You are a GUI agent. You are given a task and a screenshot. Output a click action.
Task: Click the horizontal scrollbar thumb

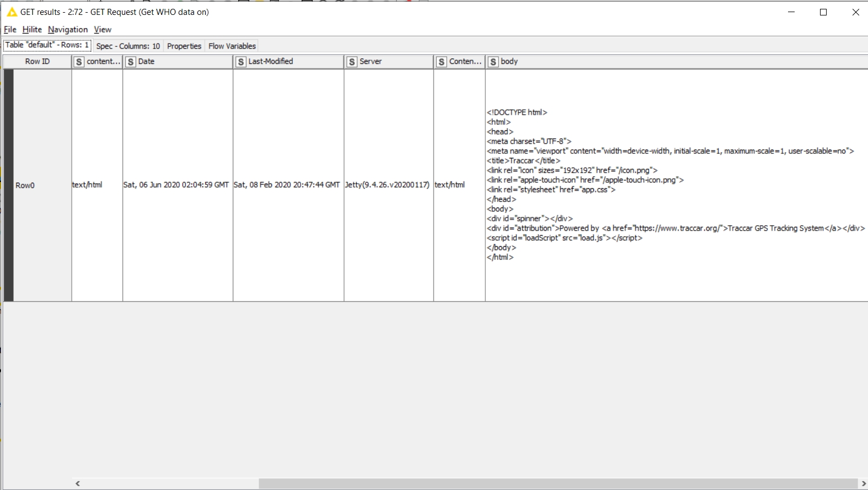(x=558, y=483)
